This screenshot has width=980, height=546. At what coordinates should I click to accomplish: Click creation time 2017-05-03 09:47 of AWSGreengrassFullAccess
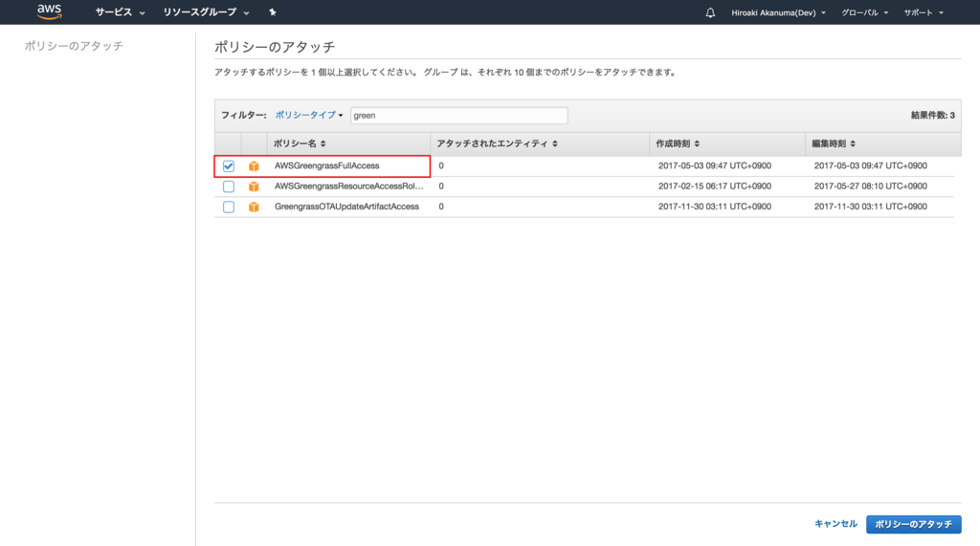click(714, 165)
